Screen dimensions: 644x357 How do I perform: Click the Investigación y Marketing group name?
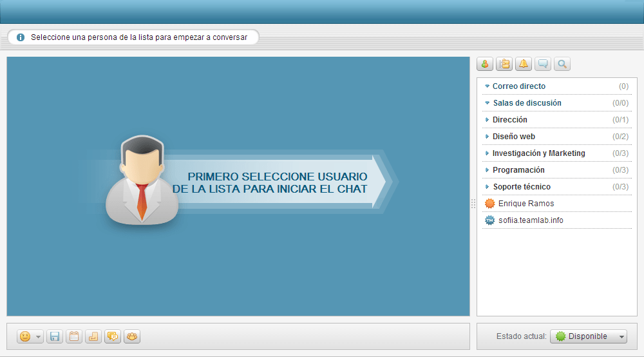coord(539,153)
